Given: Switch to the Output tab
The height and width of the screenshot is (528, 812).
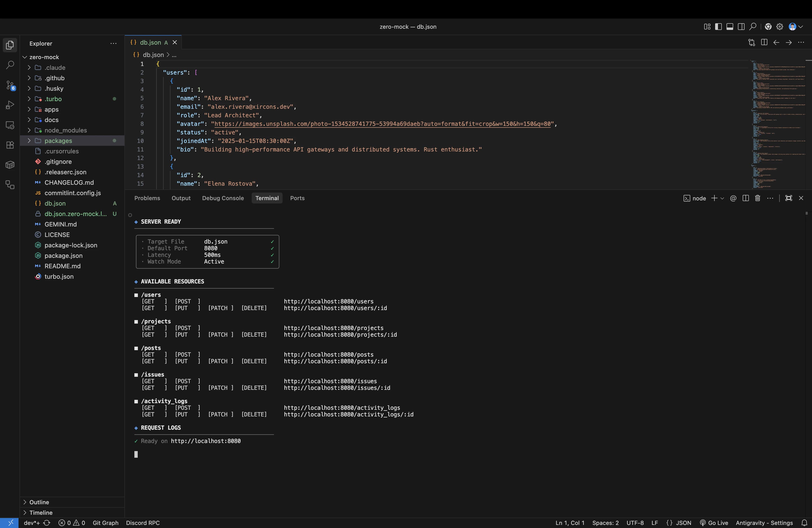Looking at the screenshot, I should coord(181,198).
